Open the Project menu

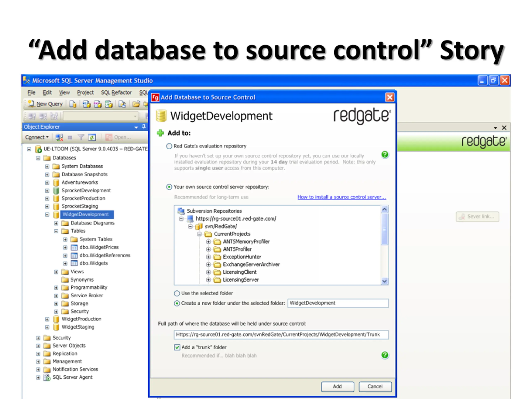[x=85, y=93]
